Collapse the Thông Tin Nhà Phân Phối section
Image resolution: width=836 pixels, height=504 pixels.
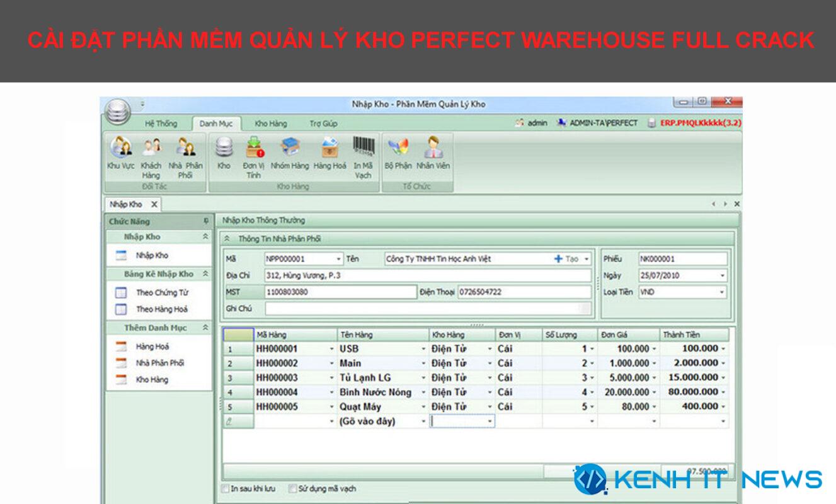coord(227,239)
